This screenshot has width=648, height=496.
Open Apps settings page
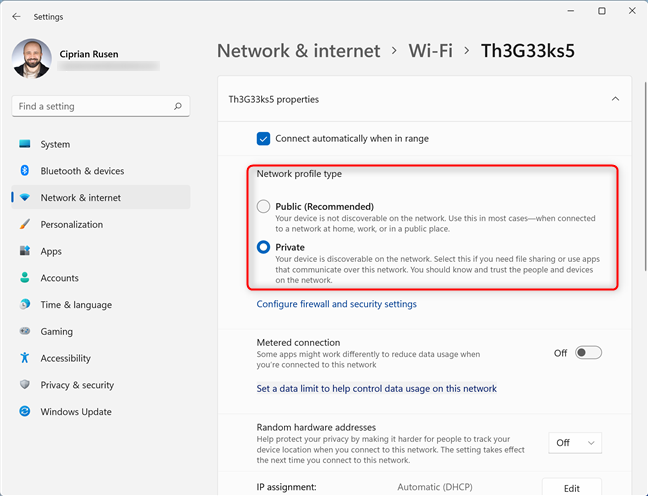(101, 251)
